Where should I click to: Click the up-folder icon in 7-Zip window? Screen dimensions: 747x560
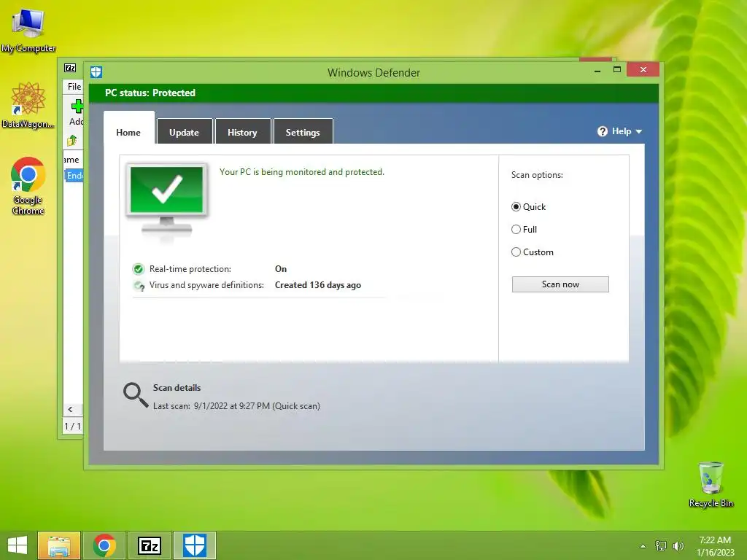point(72,141)
